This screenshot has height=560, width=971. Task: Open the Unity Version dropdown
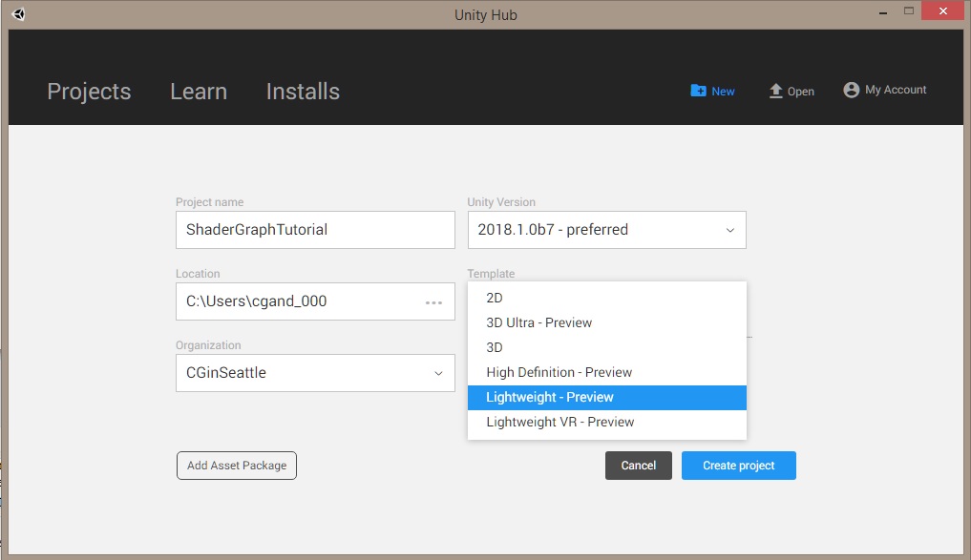coord(606,230)
